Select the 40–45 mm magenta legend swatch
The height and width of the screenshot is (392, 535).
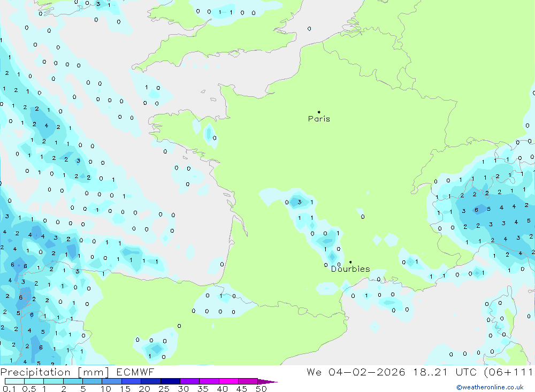[228, 381]
